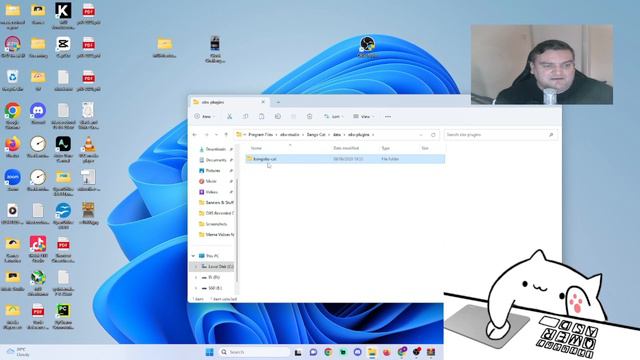
Task: Click the Rename icon in Explorer toolbar
Action: coord(278,116)
